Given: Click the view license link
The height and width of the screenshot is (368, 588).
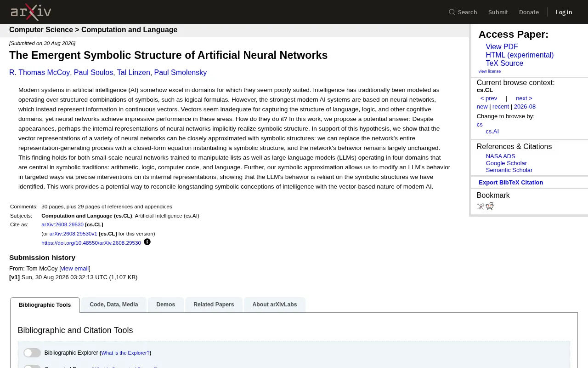Looking at the screenshot, I should click(490, 71).
